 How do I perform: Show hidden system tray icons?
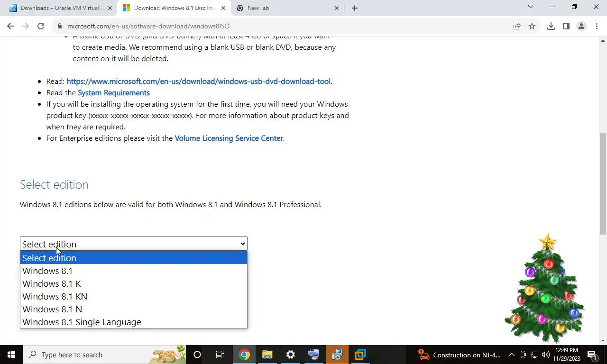(x=512, y=355)
